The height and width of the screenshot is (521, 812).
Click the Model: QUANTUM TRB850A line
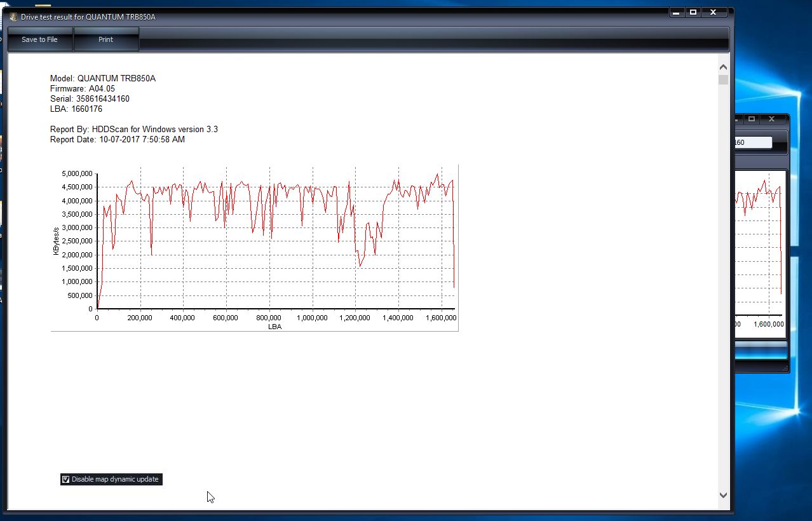click(103, 78)
